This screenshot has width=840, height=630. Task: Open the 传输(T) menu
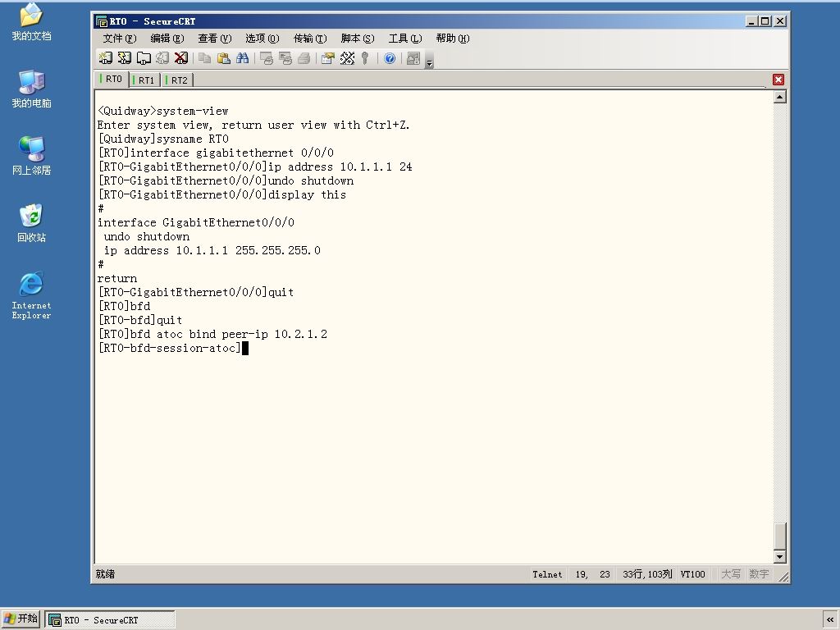pyautogui.click(x=309, y=38)
